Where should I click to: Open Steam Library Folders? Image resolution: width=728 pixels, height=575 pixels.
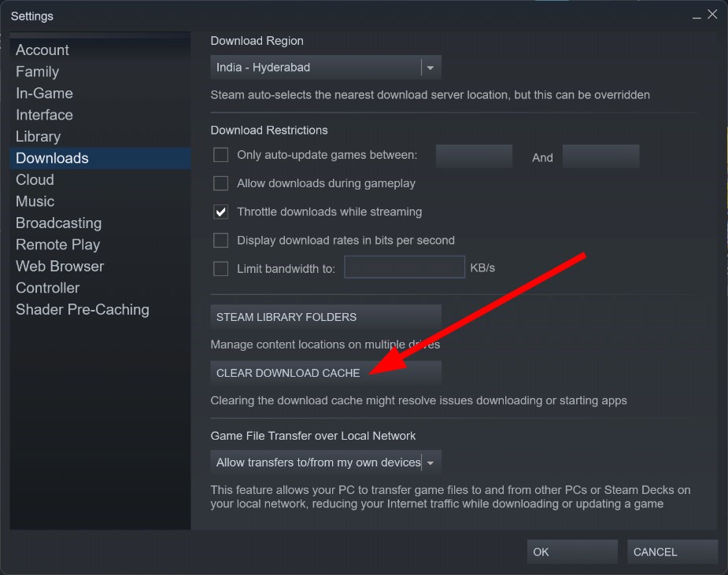(326, 317)
